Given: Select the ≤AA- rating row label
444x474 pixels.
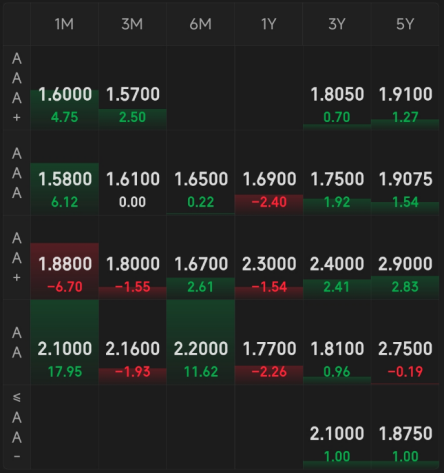Looking at the screenshot, I should [17, 427].
